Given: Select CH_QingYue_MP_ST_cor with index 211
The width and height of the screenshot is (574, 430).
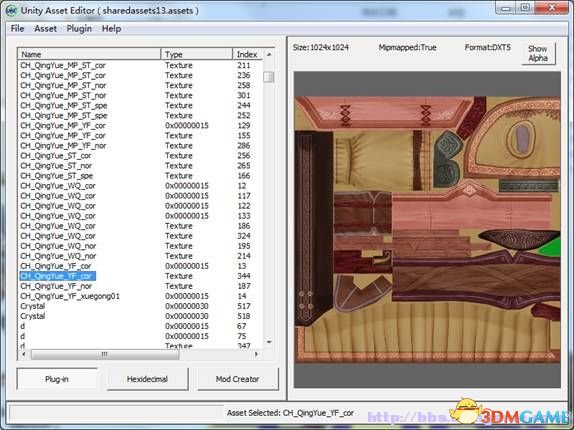Looking at the screenshot, I should [x=140, y=66].
